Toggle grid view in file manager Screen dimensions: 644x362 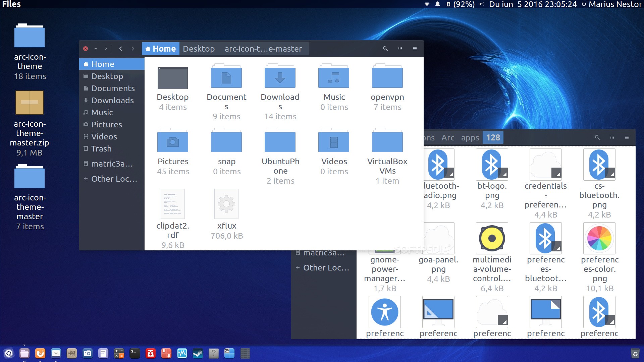click(x=400, y=49)
